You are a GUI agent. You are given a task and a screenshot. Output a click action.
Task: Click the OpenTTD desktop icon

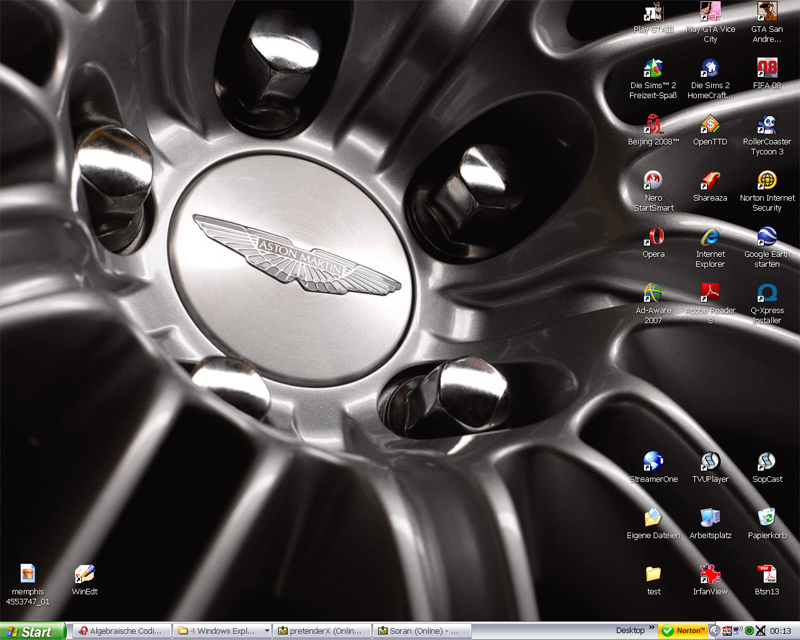point(710,126)
